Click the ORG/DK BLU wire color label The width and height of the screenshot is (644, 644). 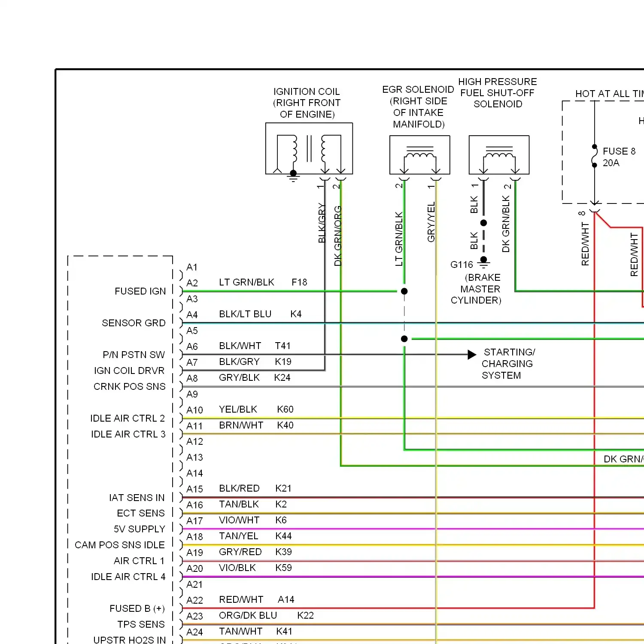coord(248,615)
